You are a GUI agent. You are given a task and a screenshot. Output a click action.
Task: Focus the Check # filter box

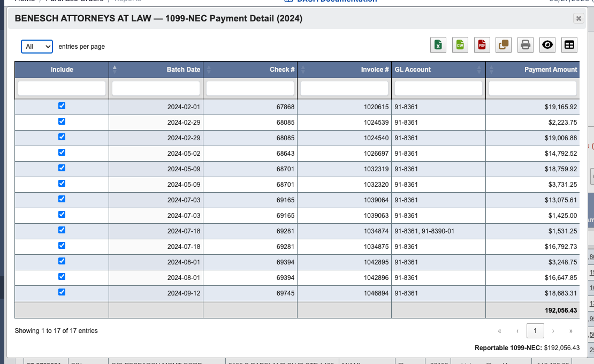click(250, 88)
